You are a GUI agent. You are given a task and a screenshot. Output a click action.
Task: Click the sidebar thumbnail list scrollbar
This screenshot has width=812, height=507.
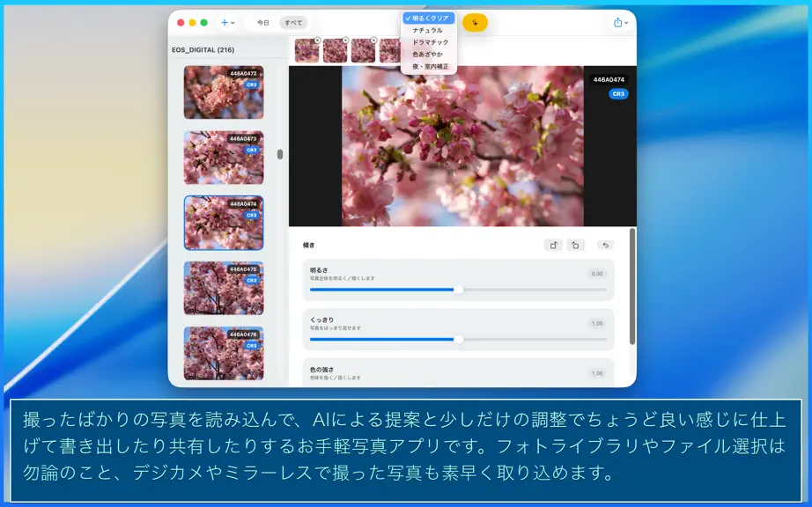pos(280,154)
